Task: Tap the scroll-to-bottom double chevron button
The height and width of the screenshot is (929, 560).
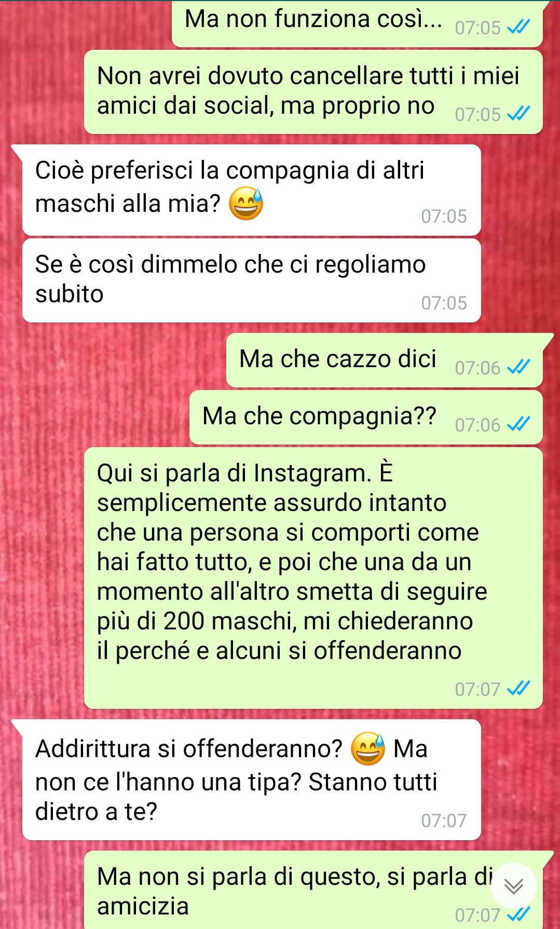Action: tap(514, 886)
